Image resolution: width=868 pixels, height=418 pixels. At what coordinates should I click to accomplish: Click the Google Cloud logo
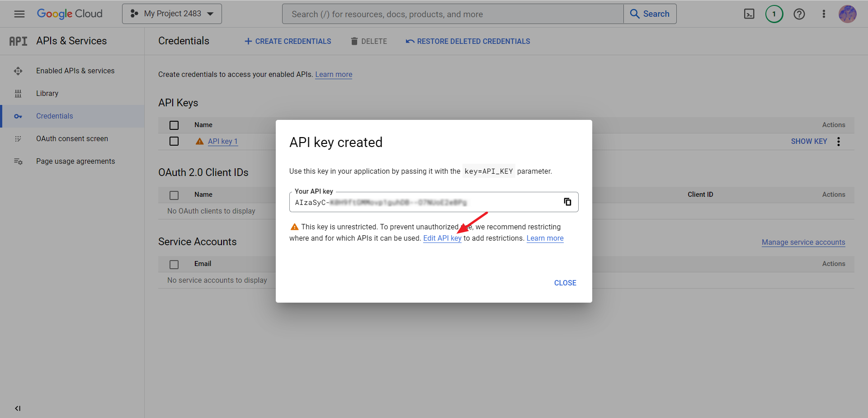[x=70, y=14]
